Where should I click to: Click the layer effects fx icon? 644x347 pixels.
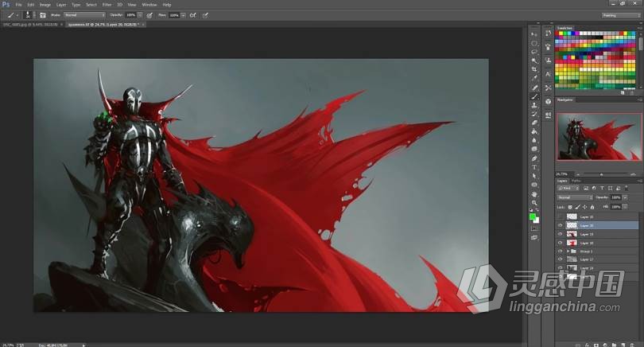click(587, 345)
